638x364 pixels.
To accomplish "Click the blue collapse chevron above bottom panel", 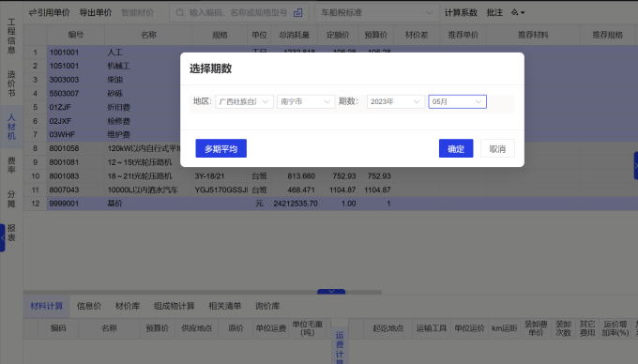I will [331, 291].
